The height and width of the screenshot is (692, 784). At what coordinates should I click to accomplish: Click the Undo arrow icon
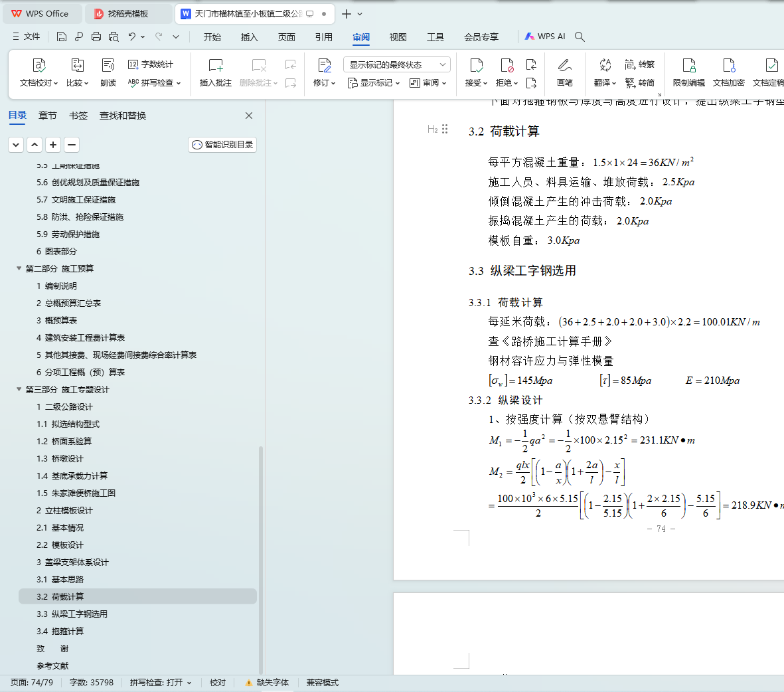click(131, 37)
